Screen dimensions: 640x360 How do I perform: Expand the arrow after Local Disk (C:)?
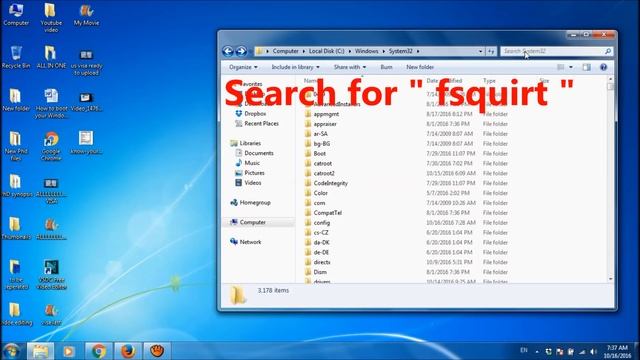(x=350, y=51)
